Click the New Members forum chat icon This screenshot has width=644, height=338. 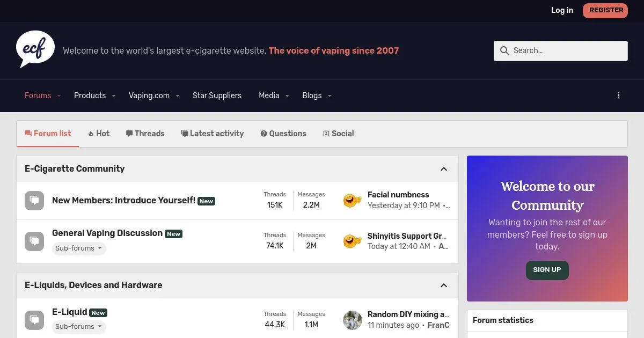[34, 201]
